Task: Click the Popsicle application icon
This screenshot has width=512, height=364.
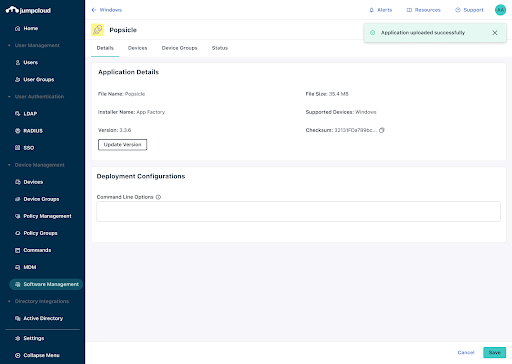Action: [x=97, y=30]
